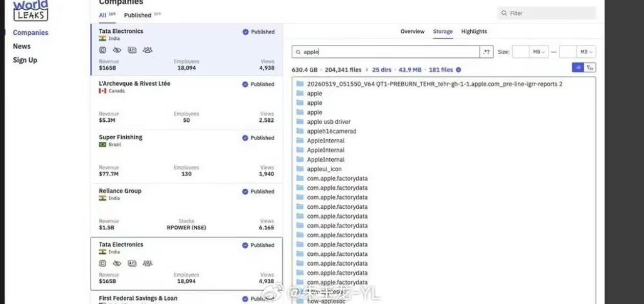
Task: Open Companies in the sidebar
Action: pyautogui.click(x=31, y=33)
